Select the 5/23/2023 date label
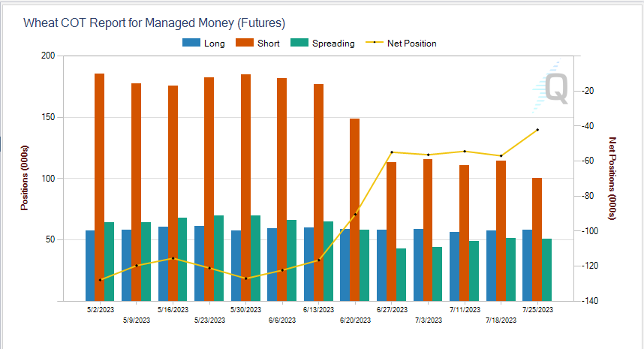This screenshot has height=349, width=644. click(209, 320)
